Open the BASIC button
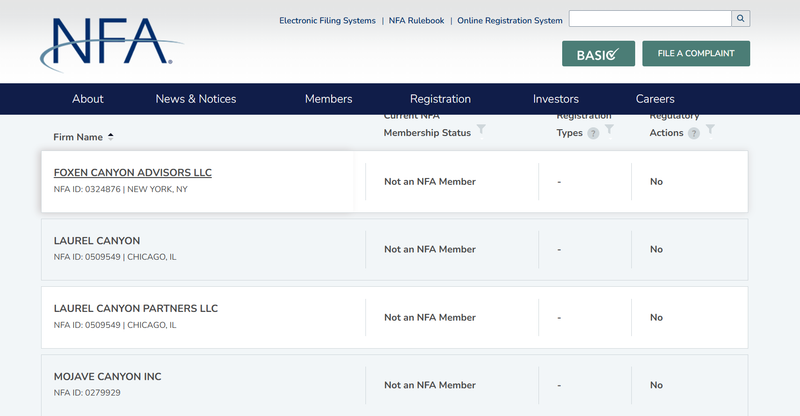800x416 pixels. (x=598, y=54)
